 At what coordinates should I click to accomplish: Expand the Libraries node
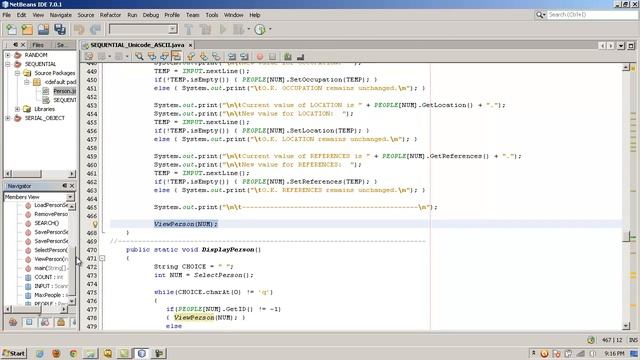pos(17,109)
